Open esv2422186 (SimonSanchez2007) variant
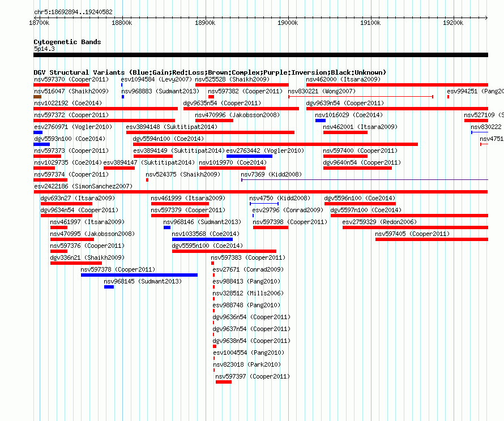The height and width of the screenshot is (421, 504). pyautogui.click(x=83, y=186)
